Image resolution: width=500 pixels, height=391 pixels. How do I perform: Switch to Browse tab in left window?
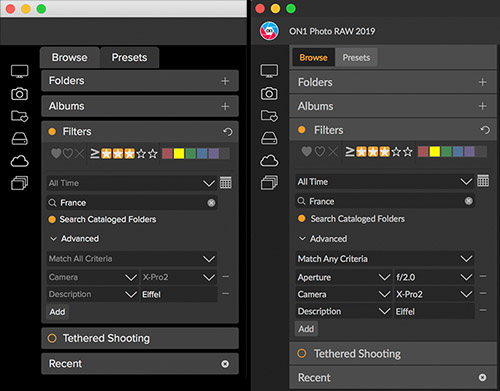70,58
